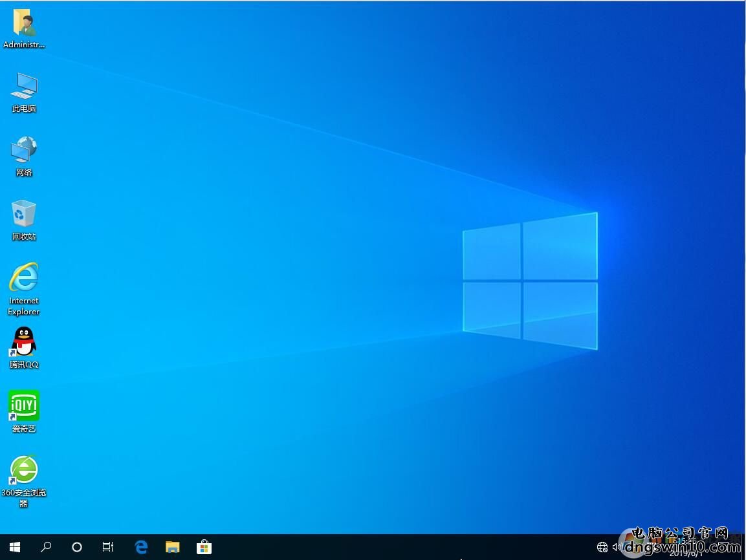Click the network status tray icon
Image resolution: width=746 pixels, height=560 pixels.
602,547
